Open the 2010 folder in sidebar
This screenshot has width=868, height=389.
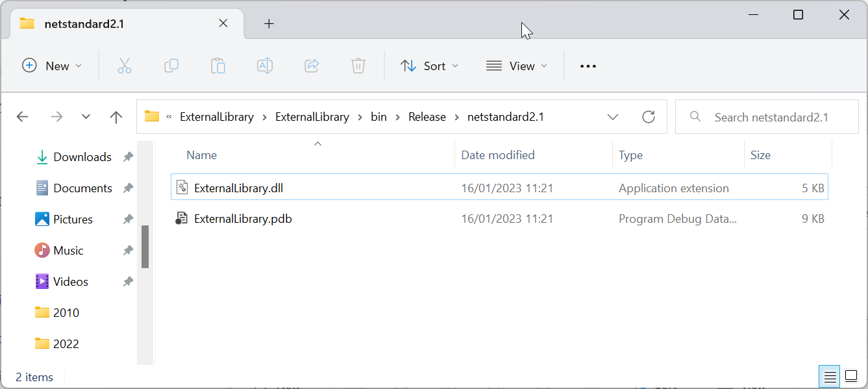click(x=66, y=312)
